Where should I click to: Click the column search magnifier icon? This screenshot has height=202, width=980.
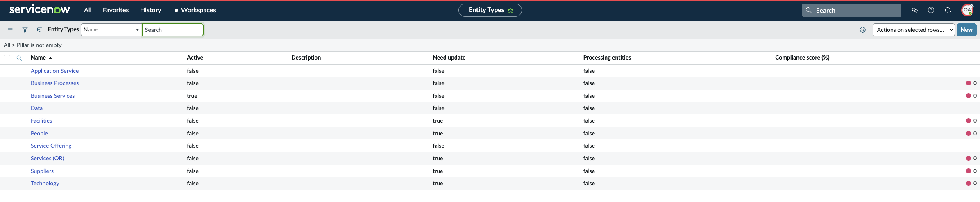(x=19, y=58)
